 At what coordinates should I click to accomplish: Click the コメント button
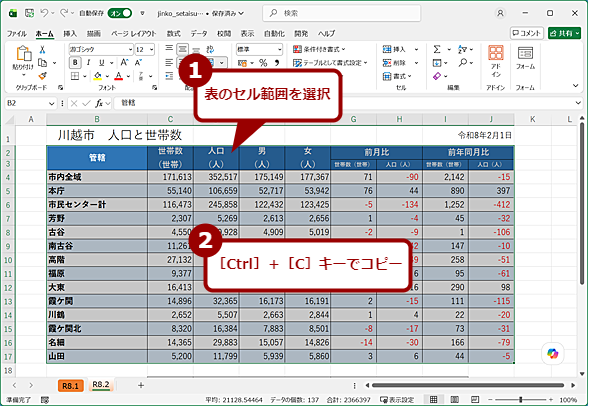tap(527, 33)
